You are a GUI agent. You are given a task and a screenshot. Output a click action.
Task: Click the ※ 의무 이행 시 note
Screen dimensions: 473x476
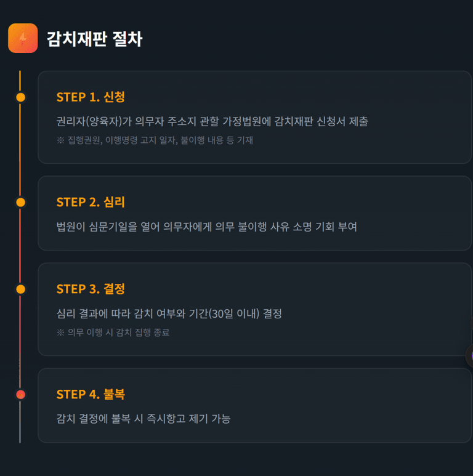pos(113,333)
